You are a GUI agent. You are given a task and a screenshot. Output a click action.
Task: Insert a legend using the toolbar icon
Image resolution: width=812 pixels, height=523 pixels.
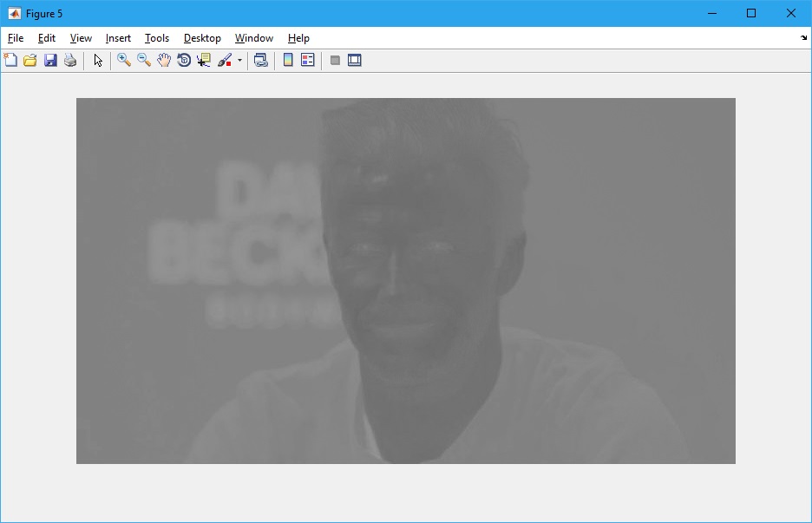pos(308,60)
